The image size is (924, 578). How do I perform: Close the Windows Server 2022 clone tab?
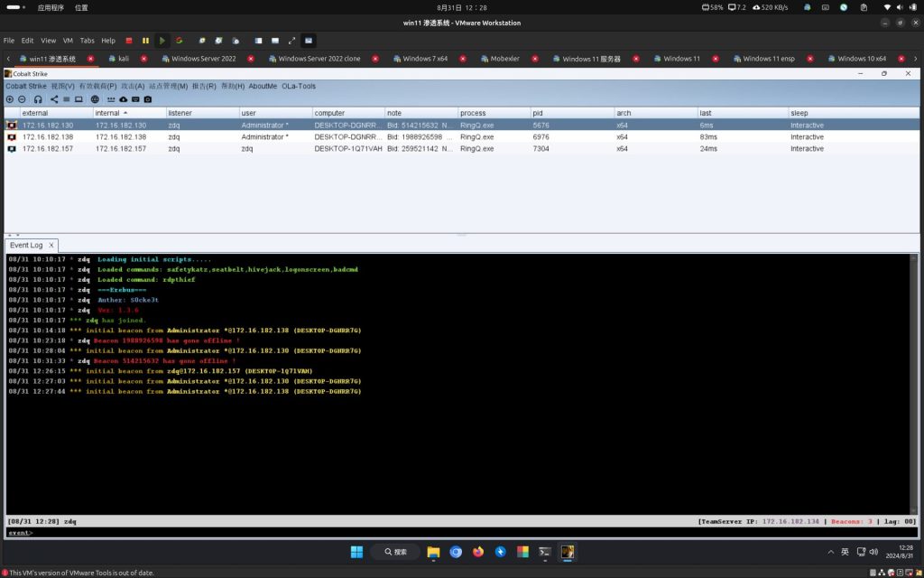click(x=375, y=59)
